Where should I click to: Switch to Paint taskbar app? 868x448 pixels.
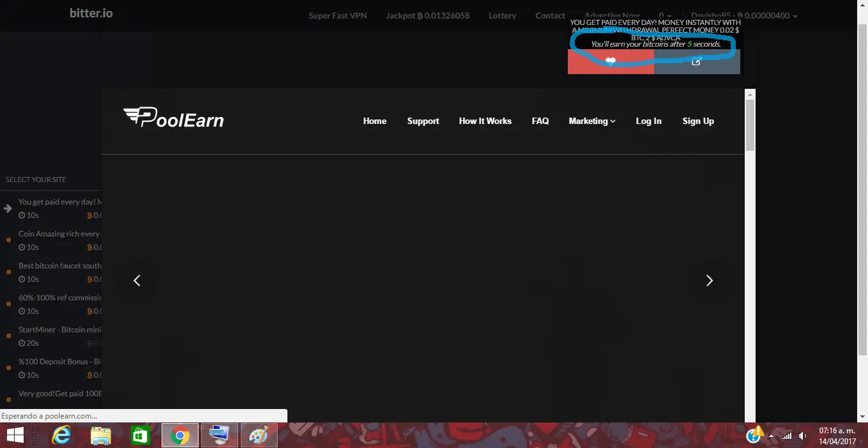[259, 435]
